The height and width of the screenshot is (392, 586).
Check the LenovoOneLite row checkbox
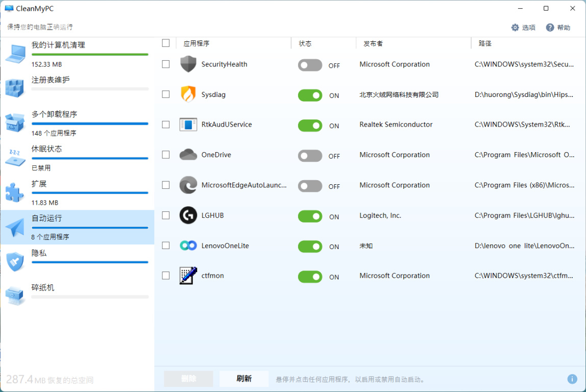tap(166, 246)
